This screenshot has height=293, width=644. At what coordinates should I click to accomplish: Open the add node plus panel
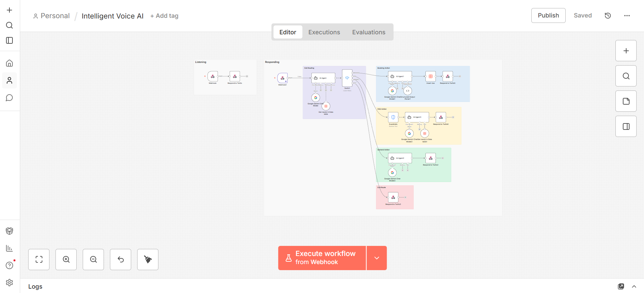tap(626, 51)
